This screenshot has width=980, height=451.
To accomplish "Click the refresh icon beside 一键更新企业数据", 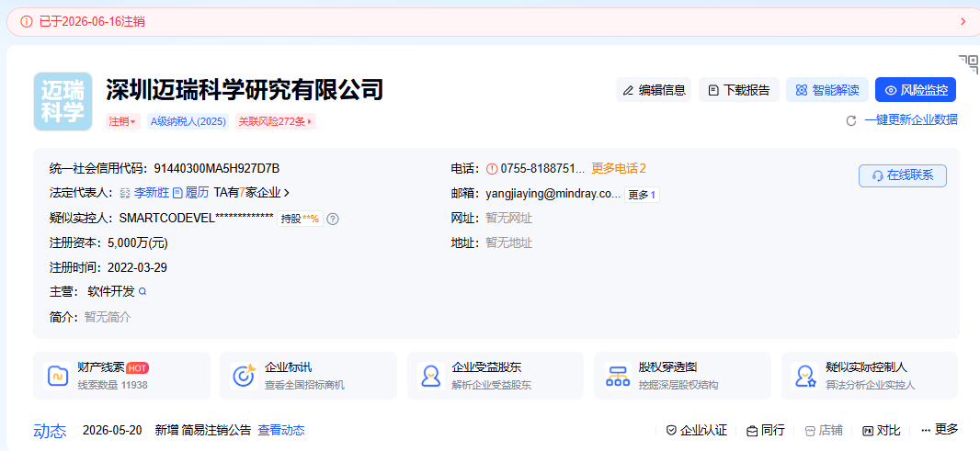I will pos(850,120).
